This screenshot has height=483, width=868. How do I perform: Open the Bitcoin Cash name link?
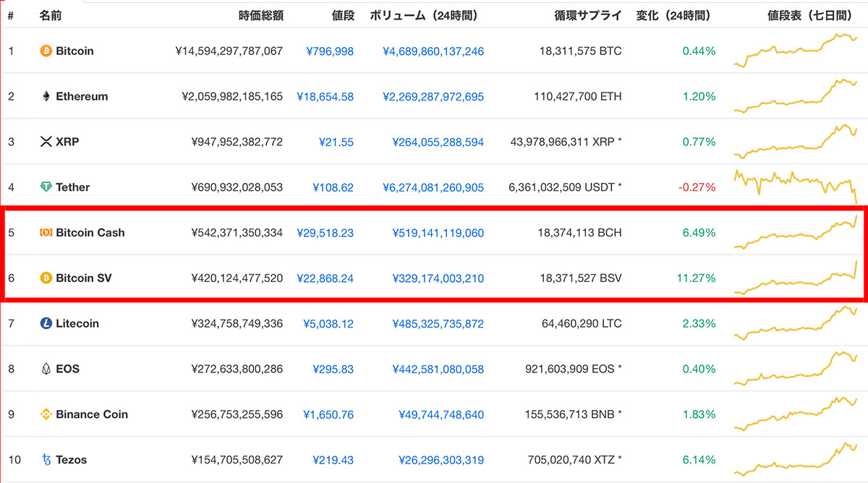[x=90, y=233]
